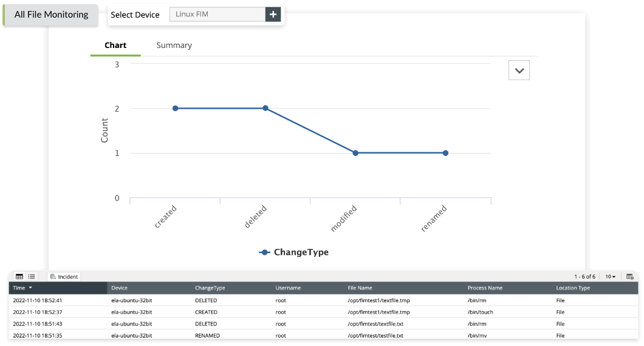Switch to the Summary tab
Screen dimensions: 644x346
[x=174, y=46]
